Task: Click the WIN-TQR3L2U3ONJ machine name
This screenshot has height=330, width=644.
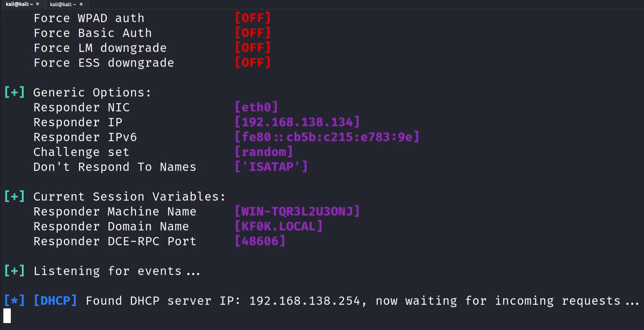Action: click(x=297, y=211)
